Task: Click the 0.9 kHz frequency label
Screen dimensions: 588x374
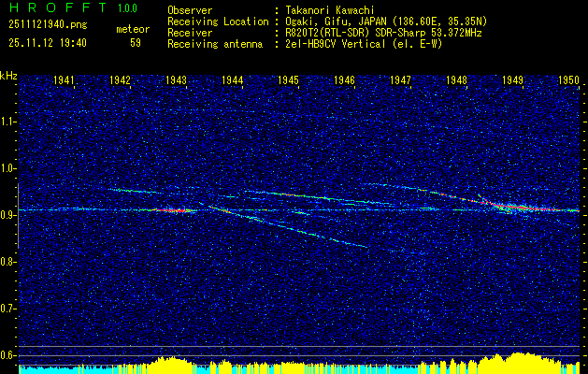Action: click(8, 215)
